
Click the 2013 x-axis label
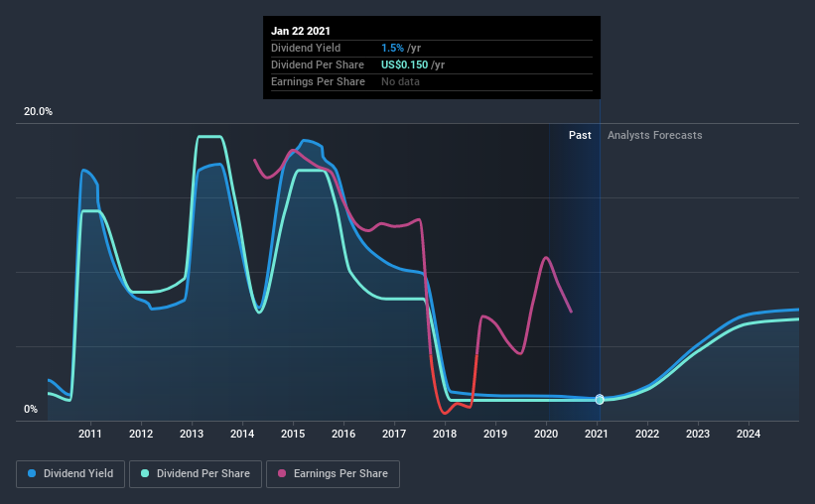(192, 434)
